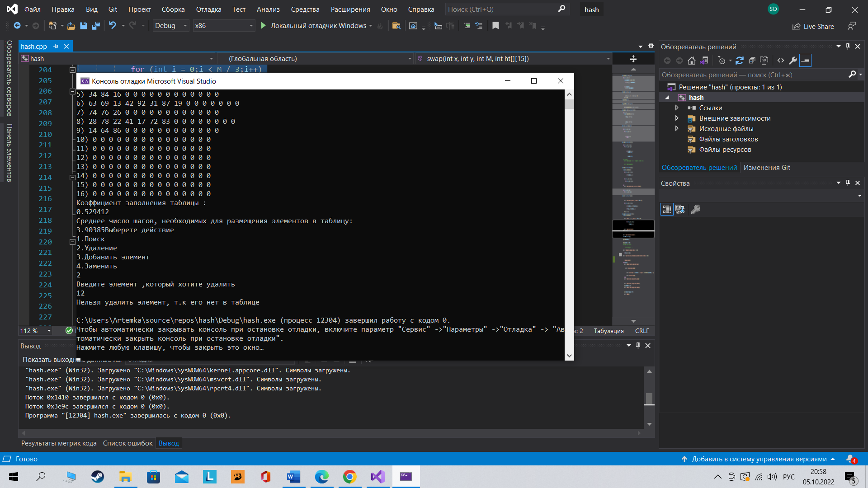Viewport: 868px width, 488px height.
Task: Open the Отладка menu
Action: [208, 9]
